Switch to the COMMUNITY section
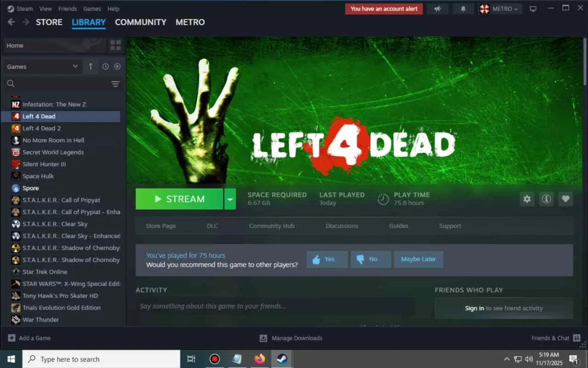Screen dimensions: 588x368 click(x=141, y=22)
